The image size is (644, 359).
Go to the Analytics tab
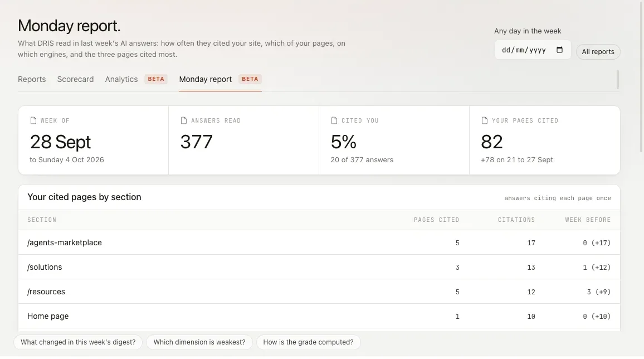pos(121,79)
